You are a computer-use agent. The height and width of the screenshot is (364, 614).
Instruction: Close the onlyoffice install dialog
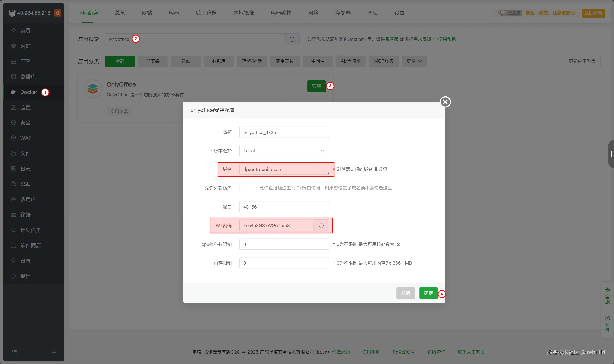445,102
